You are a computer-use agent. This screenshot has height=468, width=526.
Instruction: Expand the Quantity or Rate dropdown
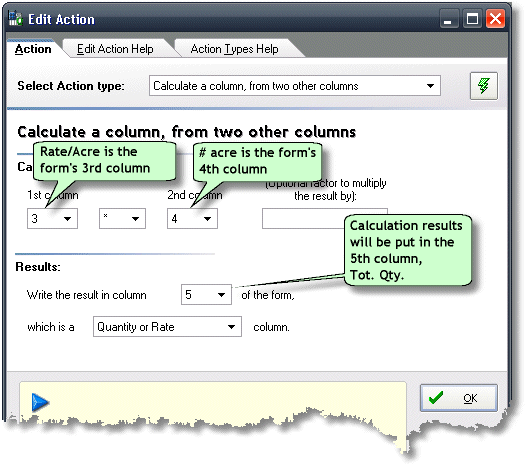coord(167,326)
